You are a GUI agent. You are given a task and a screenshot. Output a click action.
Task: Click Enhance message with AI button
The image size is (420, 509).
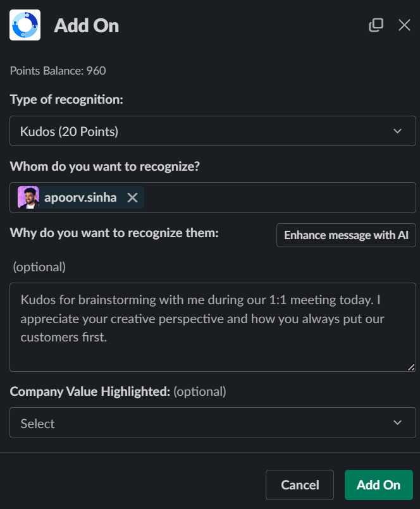tap(346, 235)
